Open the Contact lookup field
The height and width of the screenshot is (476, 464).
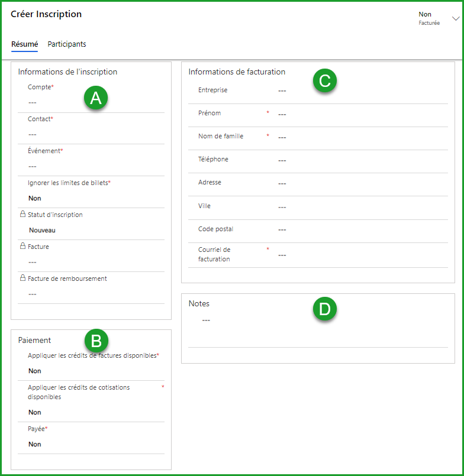click(95, 135)
